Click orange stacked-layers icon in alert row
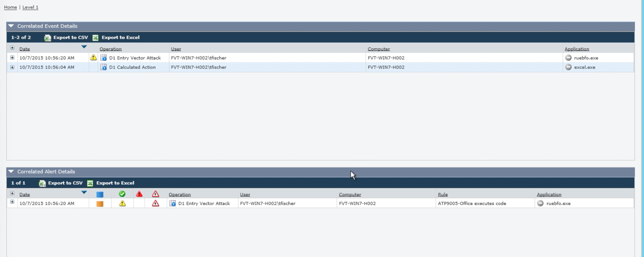Viewport: 644px width, 257px height. 100,204
